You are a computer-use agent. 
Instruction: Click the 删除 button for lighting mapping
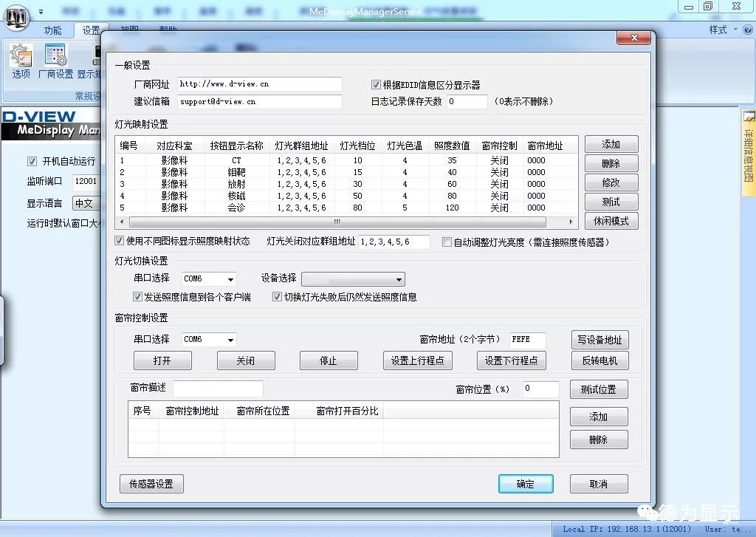point(611,163)
